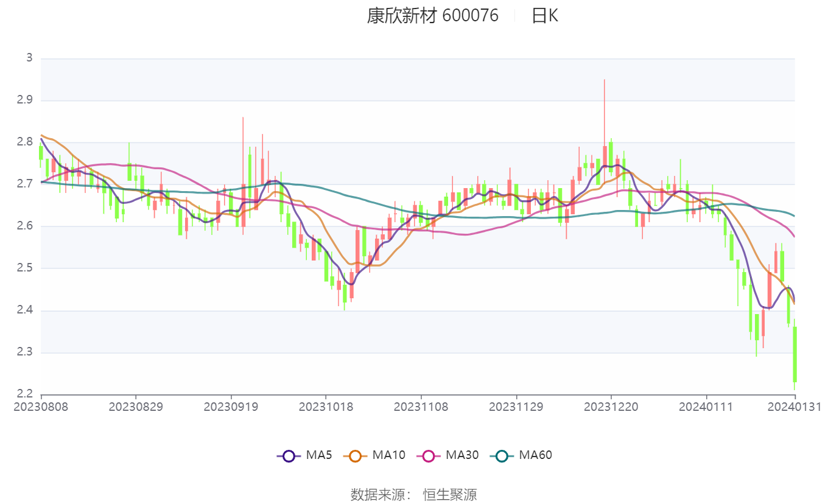
Task: Click the x-axis date label 20230808
Action: tap(41, 407)
